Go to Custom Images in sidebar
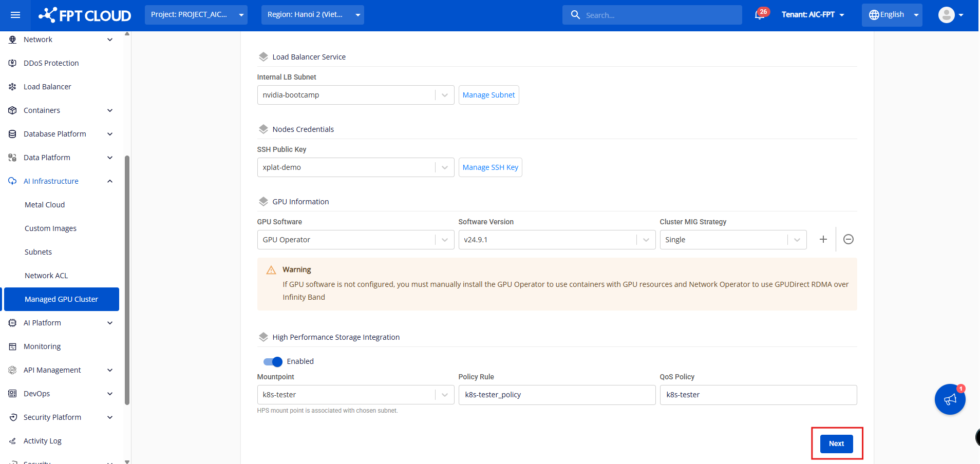This screenshot has width=980, height=464. [50, 228]
